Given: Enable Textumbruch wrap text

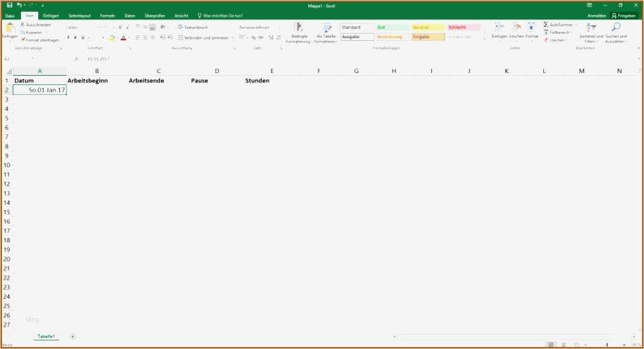Looking at the screenshot, I should (x=193, y=27).
